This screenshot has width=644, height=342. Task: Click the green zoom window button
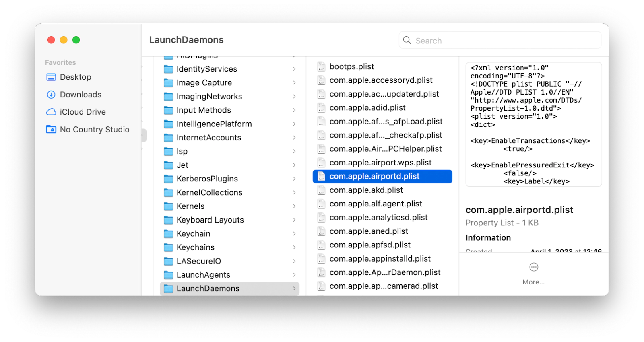tap(76, 40)
